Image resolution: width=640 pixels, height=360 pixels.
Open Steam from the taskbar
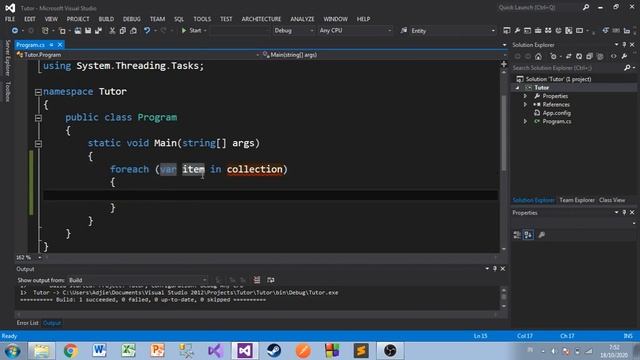pos(274,351)
